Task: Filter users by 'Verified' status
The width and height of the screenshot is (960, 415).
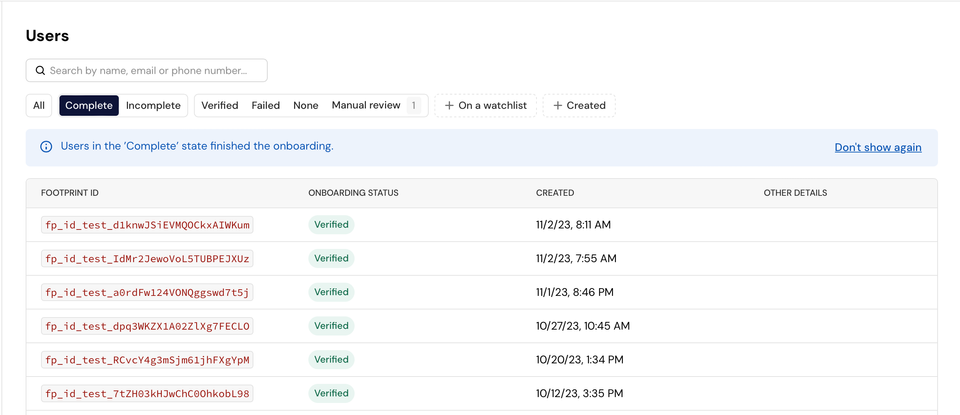Action: point(219,106)
